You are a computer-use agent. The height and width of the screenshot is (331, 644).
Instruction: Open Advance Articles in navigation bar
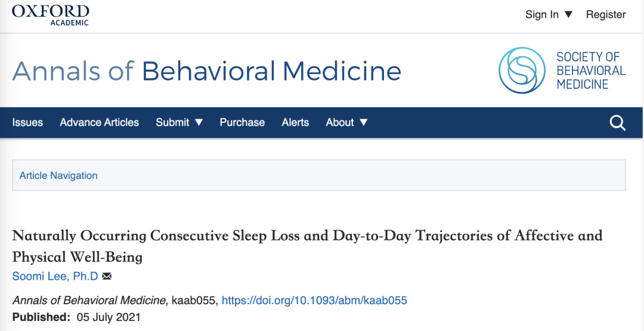pos(100,122)
